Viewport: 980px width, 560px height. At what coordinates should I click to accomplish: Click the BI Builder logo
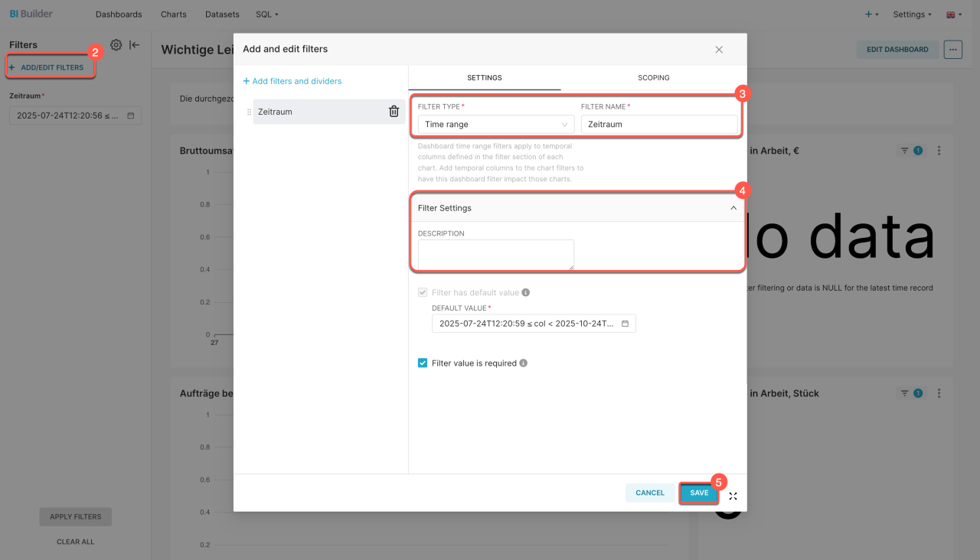tap(31, 14)
